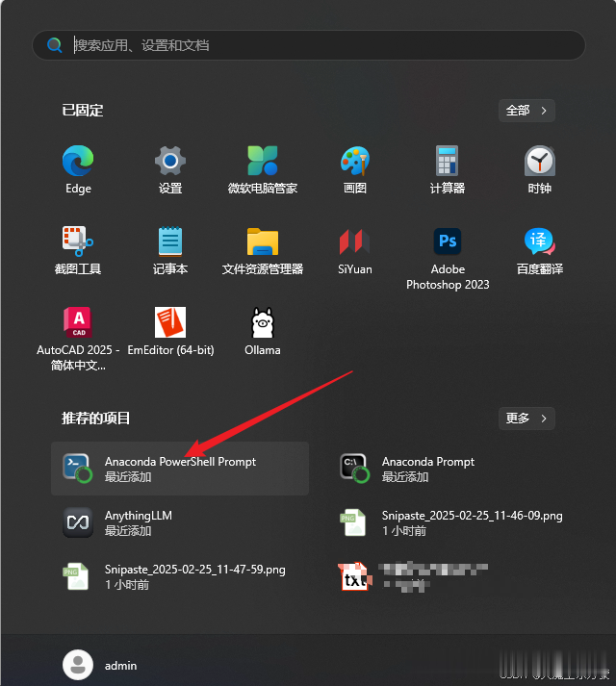The height and width of the screenshot is (686, 616).
Task: Click the 已固定 section heading
Action: click(x=83, y=111)
